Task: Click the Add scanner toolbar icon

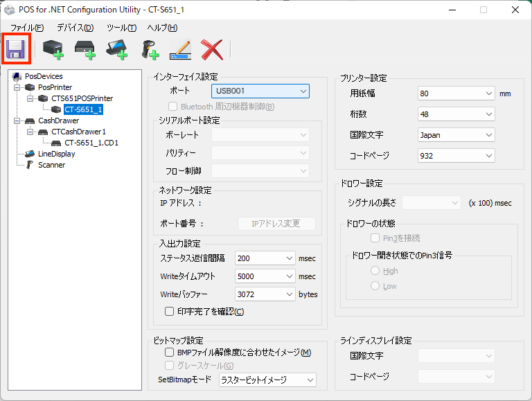Action: [x=150, y=49]
